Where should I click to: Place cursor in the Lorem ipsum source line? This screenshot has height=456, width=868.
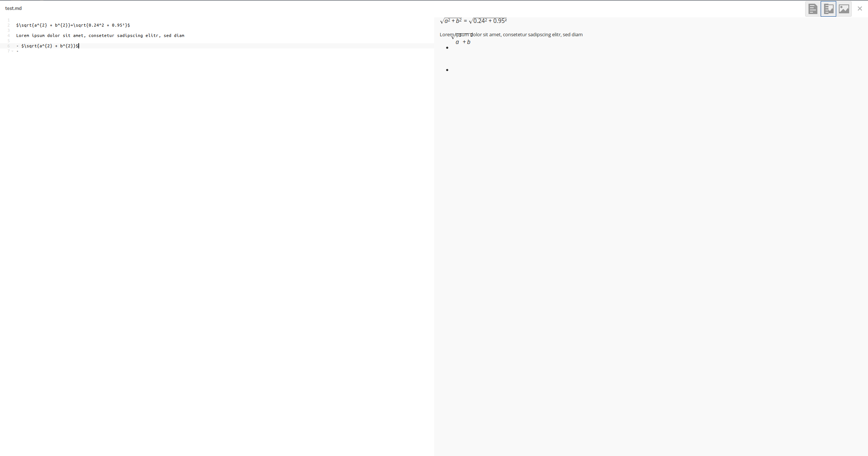(x=100, y=36)
